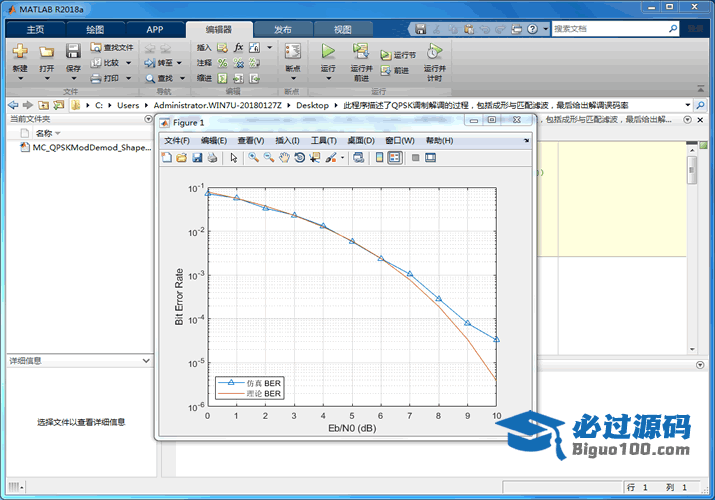Screen dimensions: 715x500
Task: Click the Data Cursor tool in Figure toolbar
Action: (x=314, y=158)
